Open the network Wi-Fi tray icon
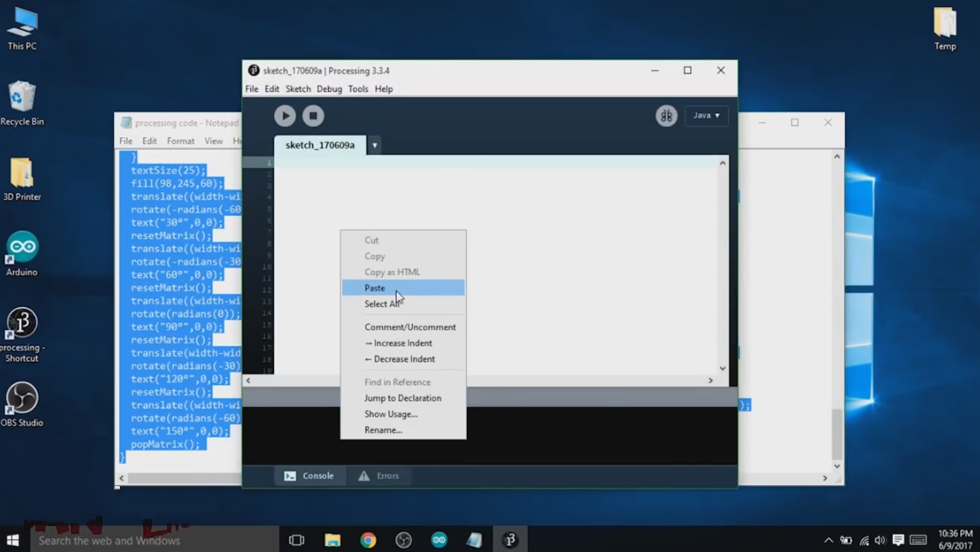980x552 pixels. coord(864,540)
